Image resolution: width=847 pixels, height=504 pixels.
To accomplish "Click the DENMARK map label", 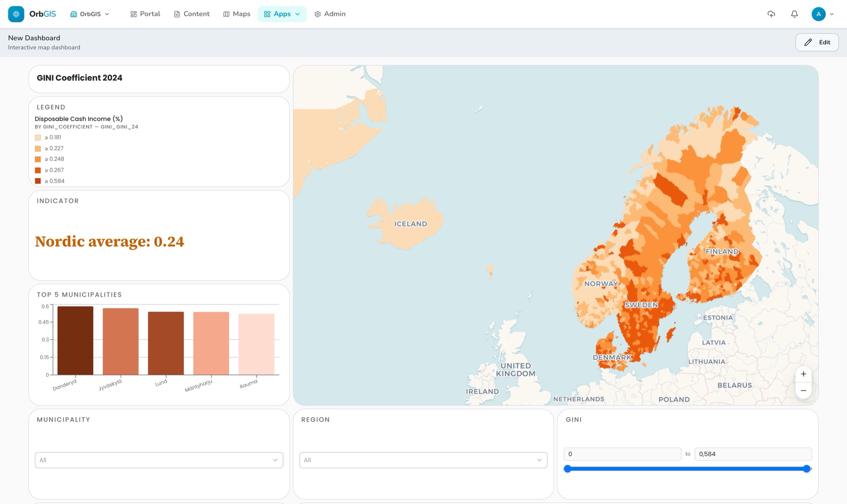I will tap(612, 357).
